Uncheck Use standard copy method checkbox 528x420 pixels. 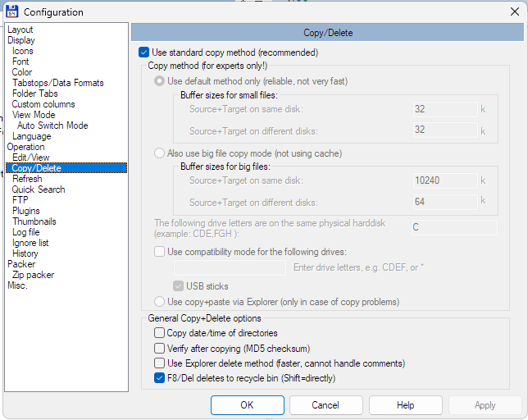(143, 52)
